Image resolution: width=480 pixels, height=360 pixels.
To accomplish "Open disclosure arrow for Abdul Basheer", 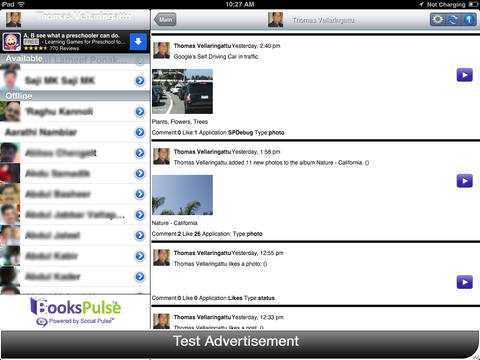I will (x=140, y=194).
